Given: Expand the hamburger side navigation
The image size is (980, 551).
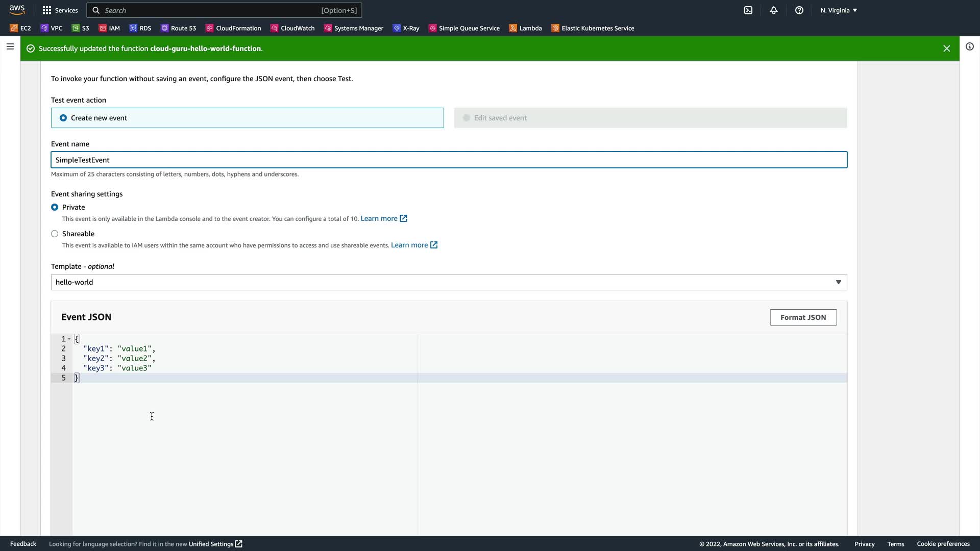Looking at the screenshot, I should (x=10, y=46).
